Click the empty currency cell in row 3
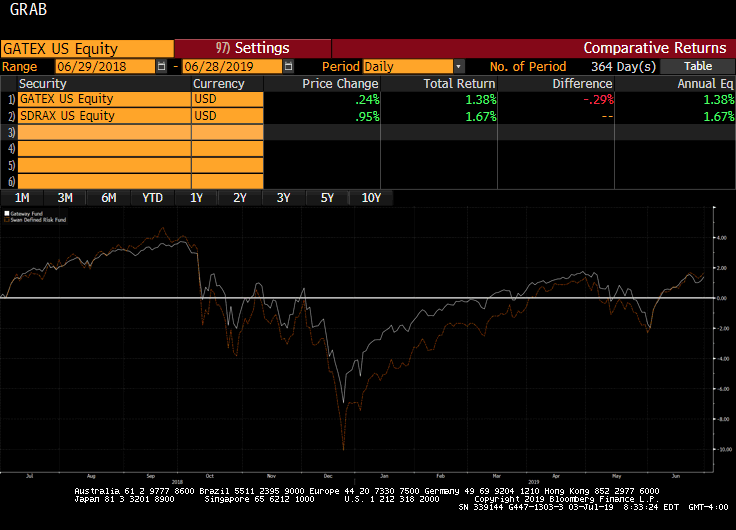 pyautogui.click(x=228, y=132)
